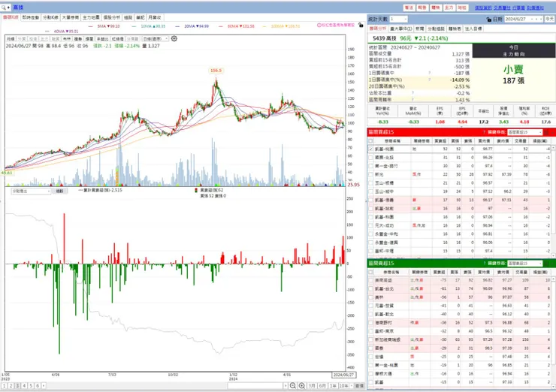Check the select-all checkbox in buy list header

(x=370, y=140)
